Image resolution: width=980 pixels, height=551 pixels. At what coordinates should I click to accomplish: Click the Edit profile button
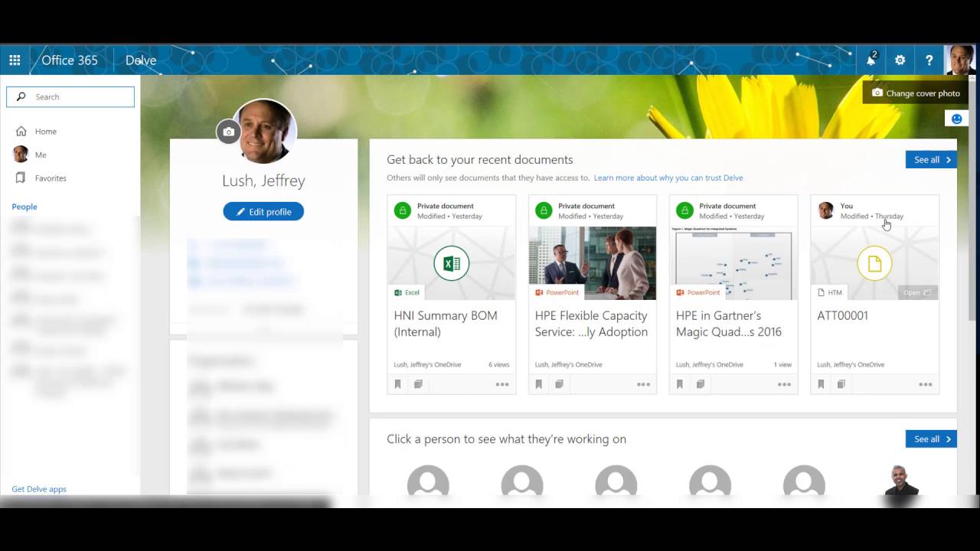click(x=263, y=211)
